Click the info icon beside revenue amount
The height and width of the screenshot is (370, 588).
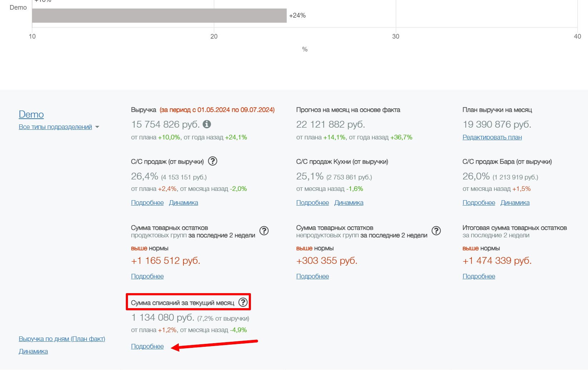[x=207, y=124]
